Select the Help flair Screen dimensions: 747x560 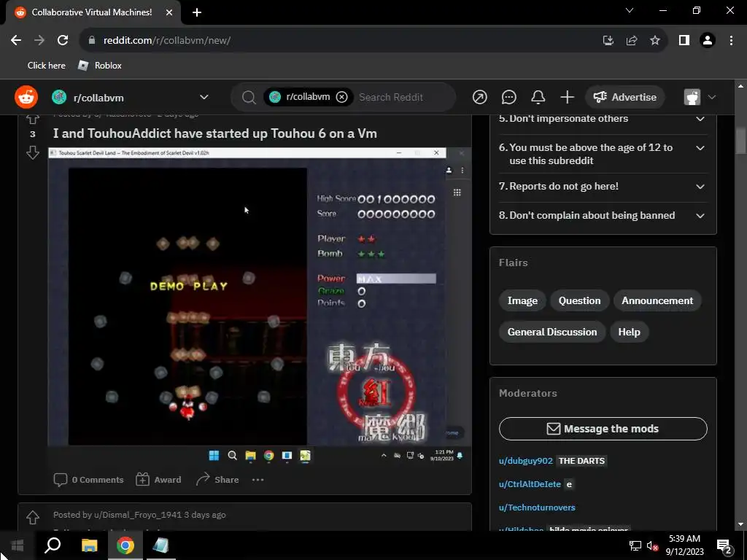click(629, 332)
